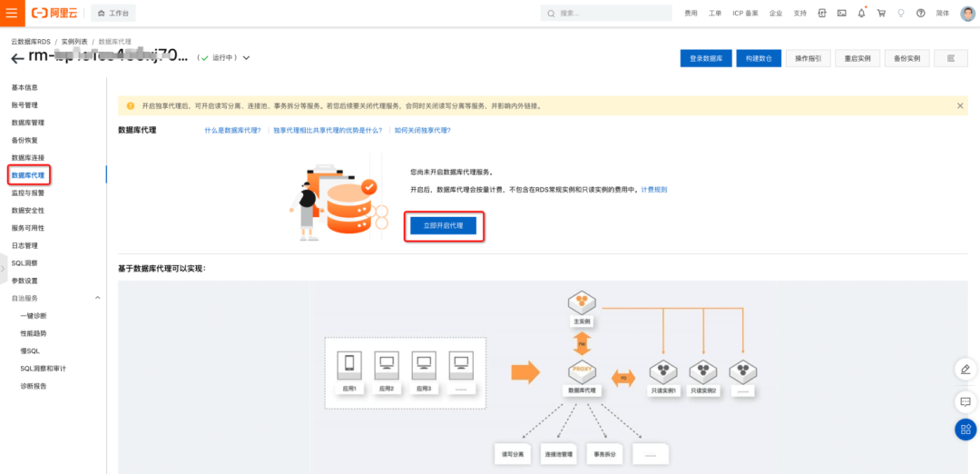The height and width of the screenshot is (474, 980).
Task: Open 参数设置 in sidebar
Action: coord(25,281)
